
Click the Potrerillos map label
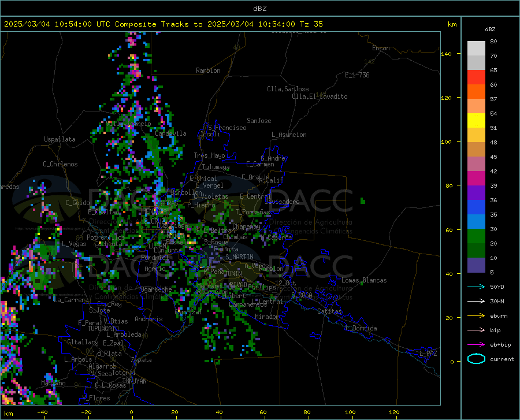(106, 237)
